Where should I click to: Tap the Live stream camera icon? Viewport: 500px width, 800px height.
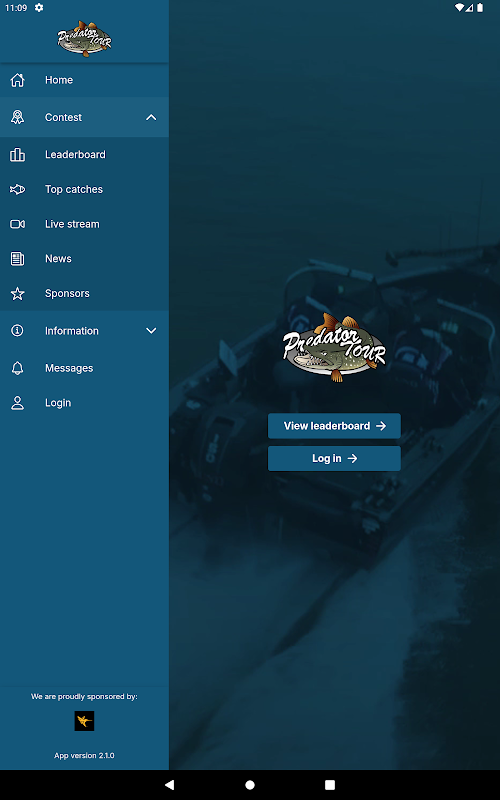tap(17, 224)
